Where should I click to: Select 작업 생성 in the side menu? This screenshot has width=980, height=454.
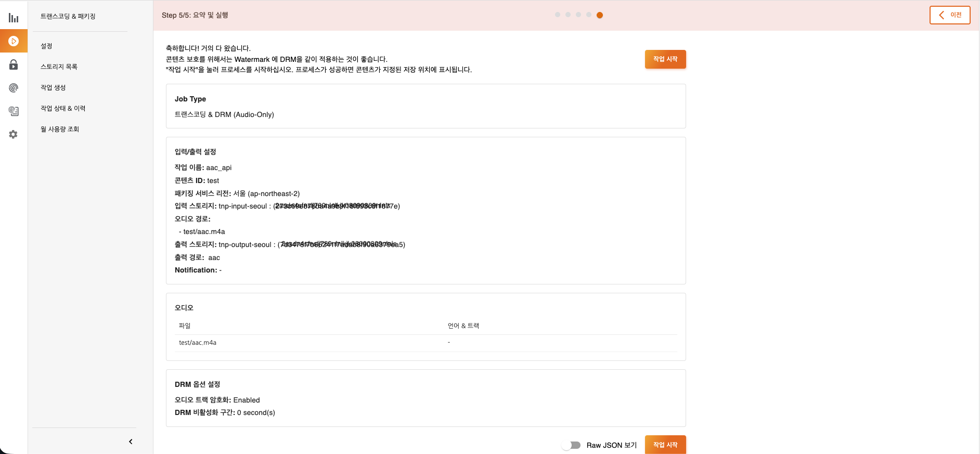(x=53, y=88)
